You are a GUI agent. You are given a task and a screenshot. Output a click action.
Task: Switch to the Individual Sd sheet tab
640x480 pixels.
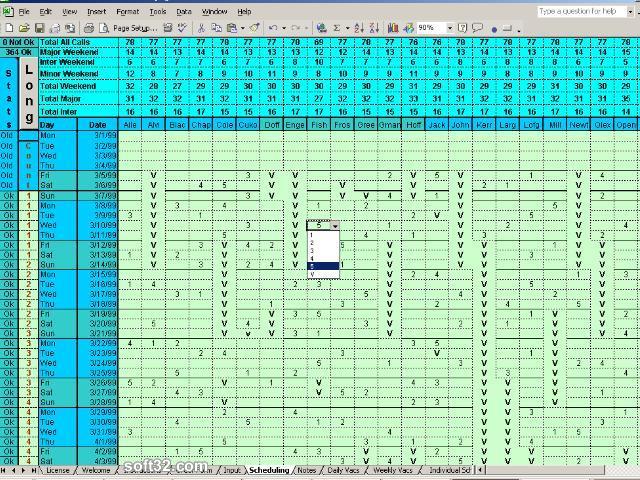click(x=449, y=470)
